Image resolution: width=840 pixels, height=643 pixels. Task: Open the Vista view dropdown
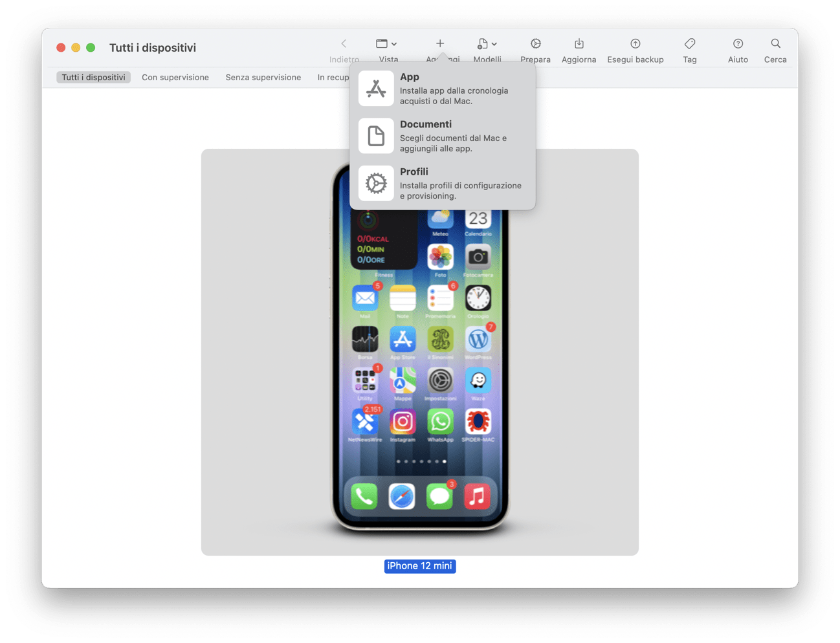(387, 44)
